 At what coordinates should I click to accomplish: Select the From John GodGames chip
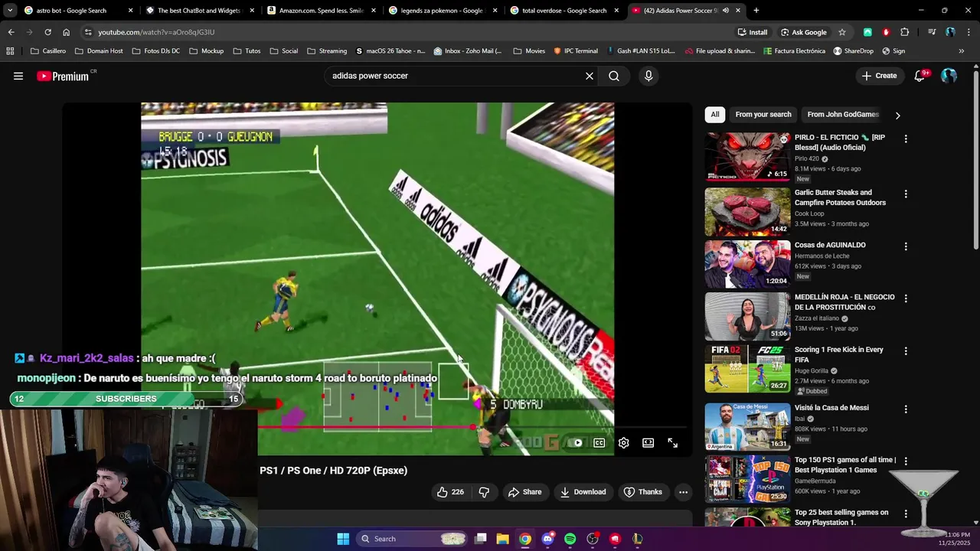click(x=843, y=115)
